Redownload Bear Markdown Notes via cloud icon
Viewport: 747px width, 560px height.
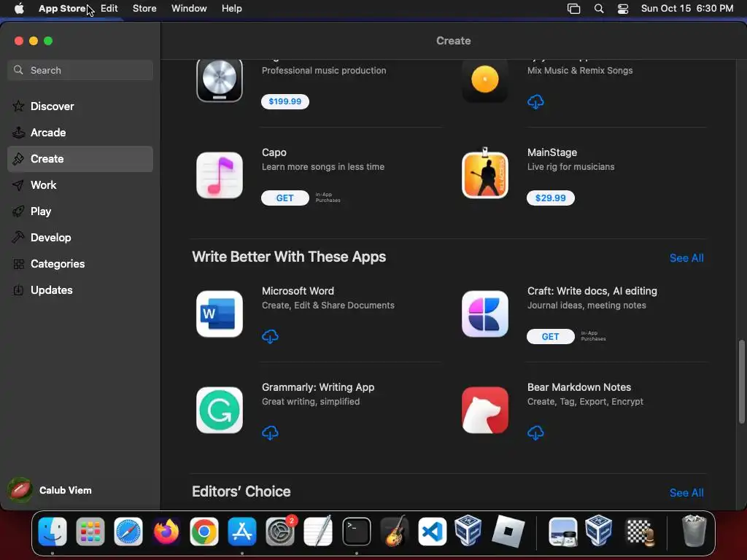click(x=535, y=433)
